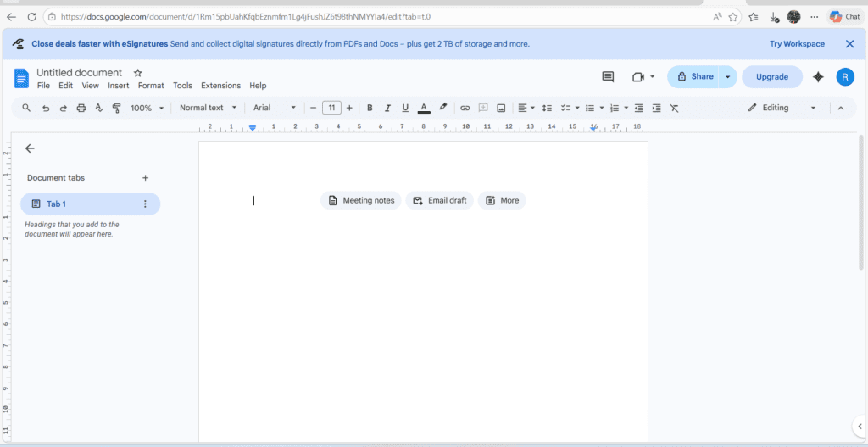Add a new document tab
868x447 pixels.
coord(146,178)
